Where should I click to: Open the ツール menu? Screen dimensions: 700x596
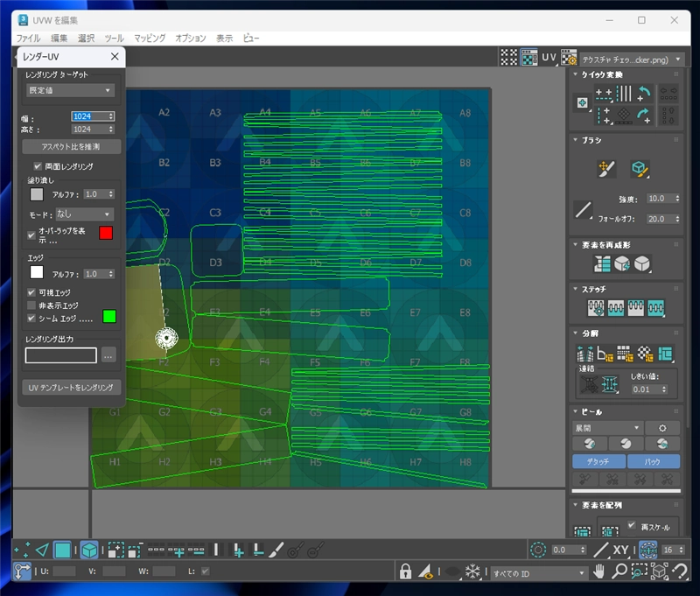pos(114,39)
